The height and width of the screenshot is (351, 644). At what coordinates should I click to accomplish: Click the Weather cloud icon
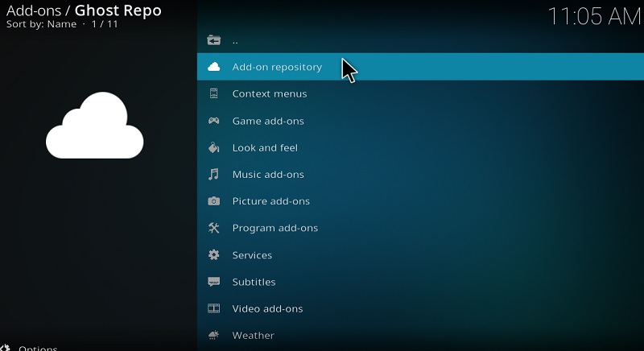coord(213,335)
